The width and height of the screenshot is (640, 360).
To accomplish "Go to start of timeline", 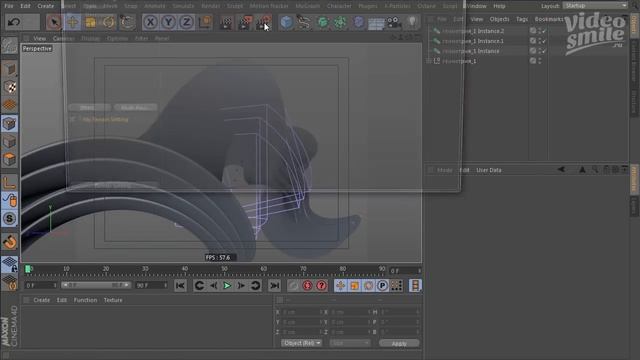I will pos(180,286).
